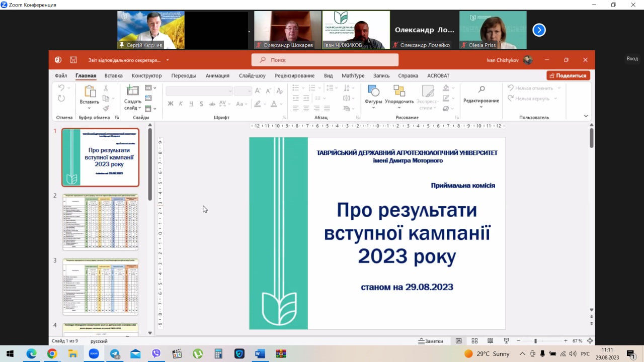Click the Arrange (Упорядочить) icon
Viewport: 644px width, 362px height.
tap(399, 92)
